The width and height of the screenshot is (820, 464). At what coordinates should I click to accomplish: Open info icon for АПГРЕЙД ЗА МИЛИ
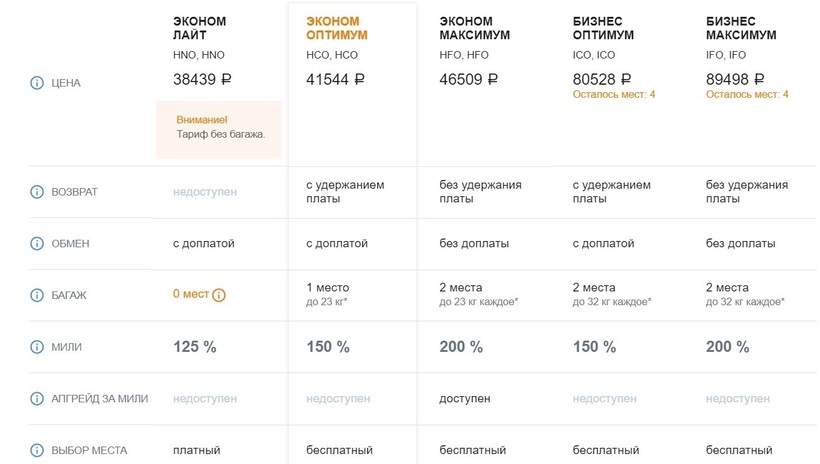(x=38, y=399)
